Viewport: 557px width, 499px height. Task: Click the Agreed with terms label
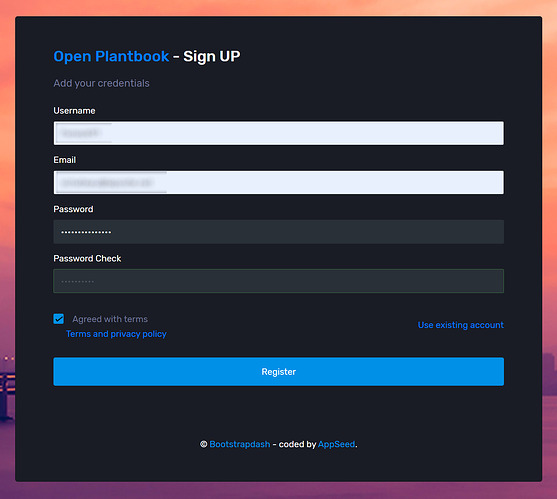click(110, 319)
